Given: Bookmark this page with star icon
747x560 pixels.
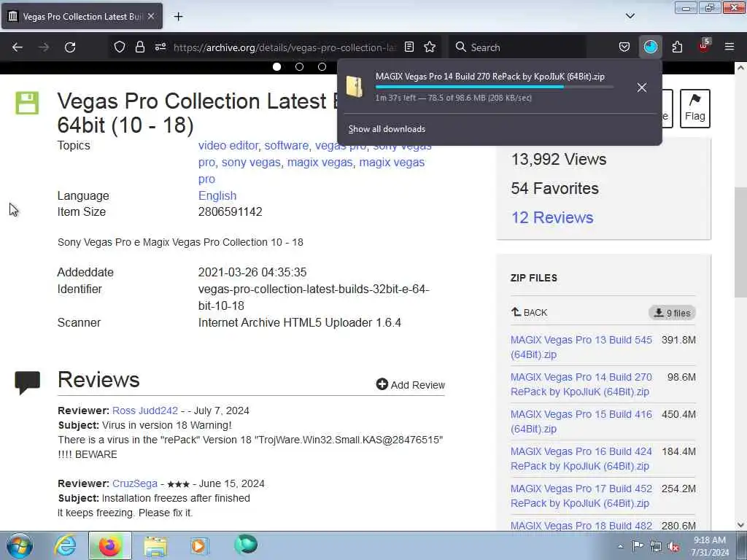Looking at the screenshot, I should [430, 47].
